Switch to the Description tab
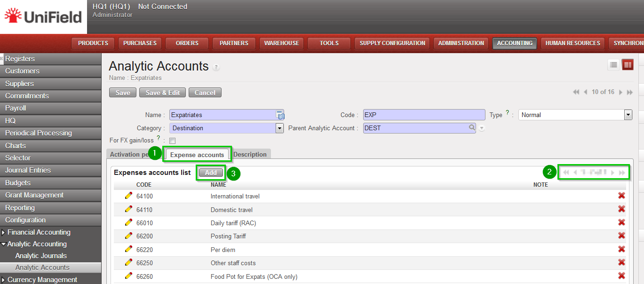The width and height of the screenshot is (644, 284). tap(250, 154)
